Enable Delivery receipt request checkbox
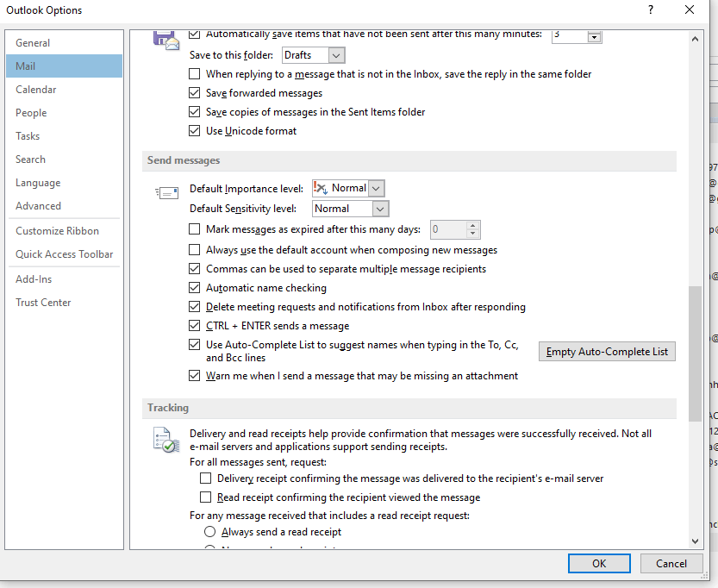The image size is (718, 588). (206, 479)
